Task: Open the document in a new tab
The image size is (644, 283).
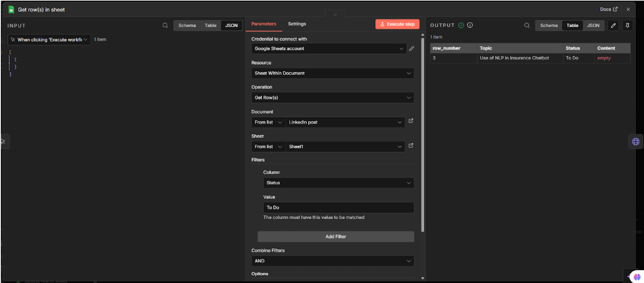Action: [411, 121]
